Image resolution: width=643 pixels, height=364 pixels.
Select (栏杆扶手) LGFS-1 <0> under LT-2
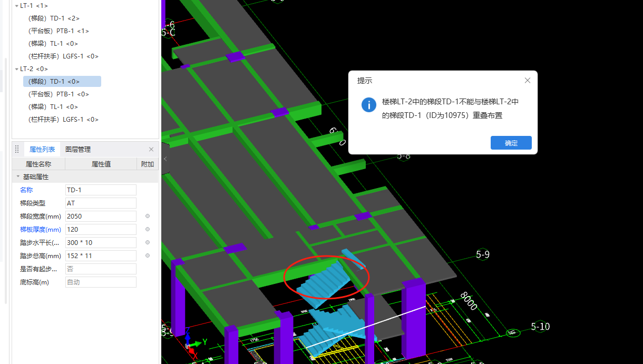coord(63,120)
